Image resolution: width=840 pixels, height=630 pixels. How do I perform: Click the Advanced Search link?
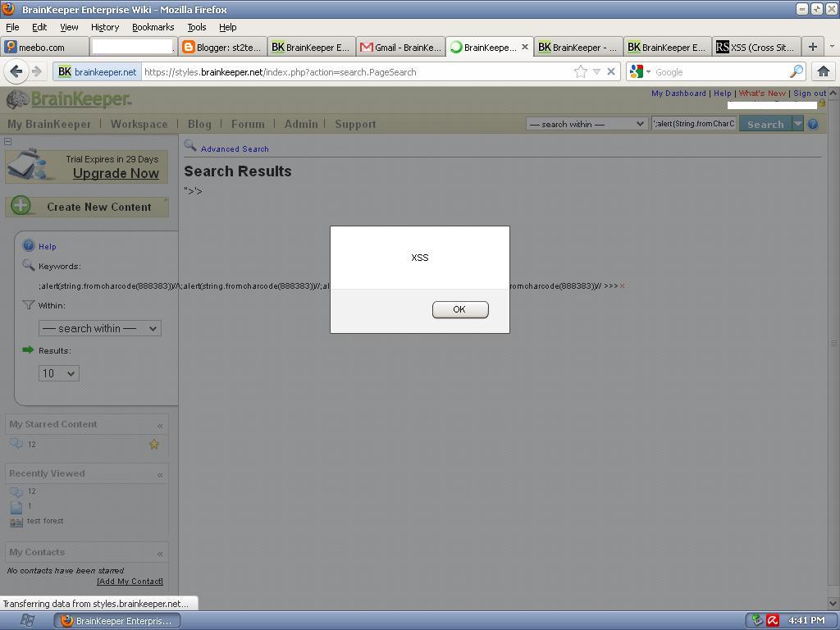(x=235, y=149)
